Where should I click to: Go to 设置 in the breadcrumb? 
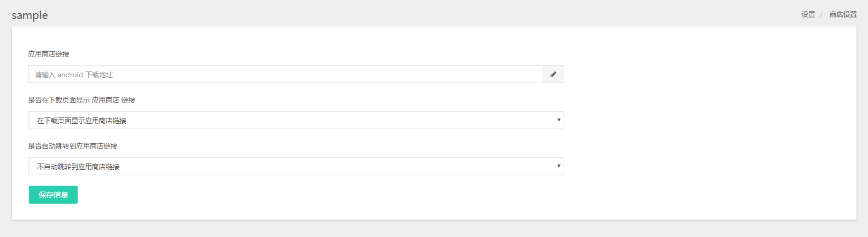click(808, 15)
